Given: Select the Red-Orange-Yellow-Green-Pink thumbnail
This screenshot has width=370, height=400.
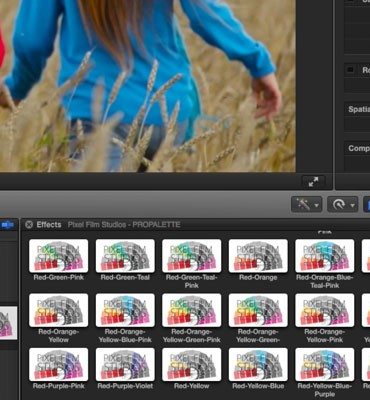Looking at the screenshot, I should [x=192, y=310].
